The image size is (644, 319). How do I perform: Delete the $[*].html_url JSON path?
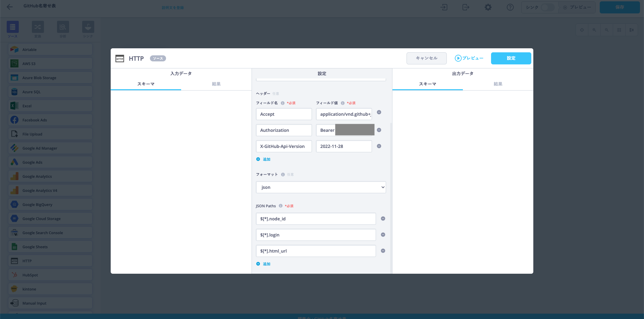(x=383, y=251)
